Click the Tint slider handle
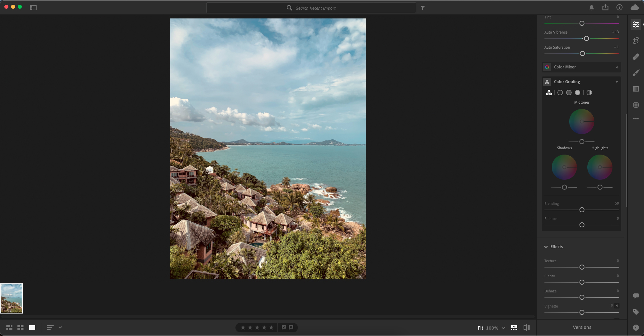This screenshot has width=644, height=336. pyautogui.click(x=582, y=23)
